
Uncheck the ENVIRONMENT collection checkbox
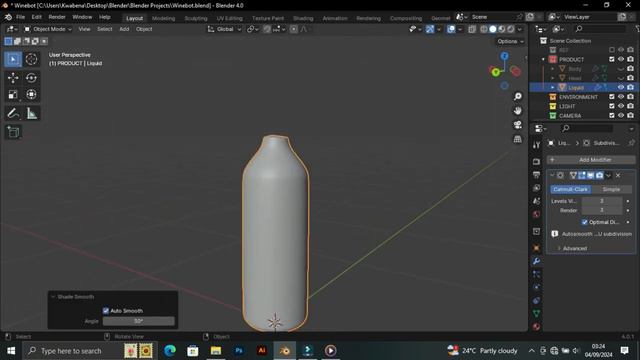point(611,97)
